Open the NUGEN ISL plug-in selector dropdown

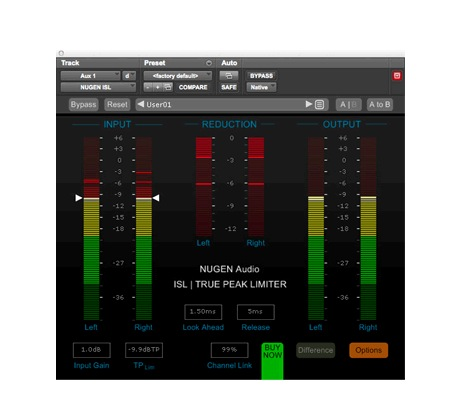98,87
